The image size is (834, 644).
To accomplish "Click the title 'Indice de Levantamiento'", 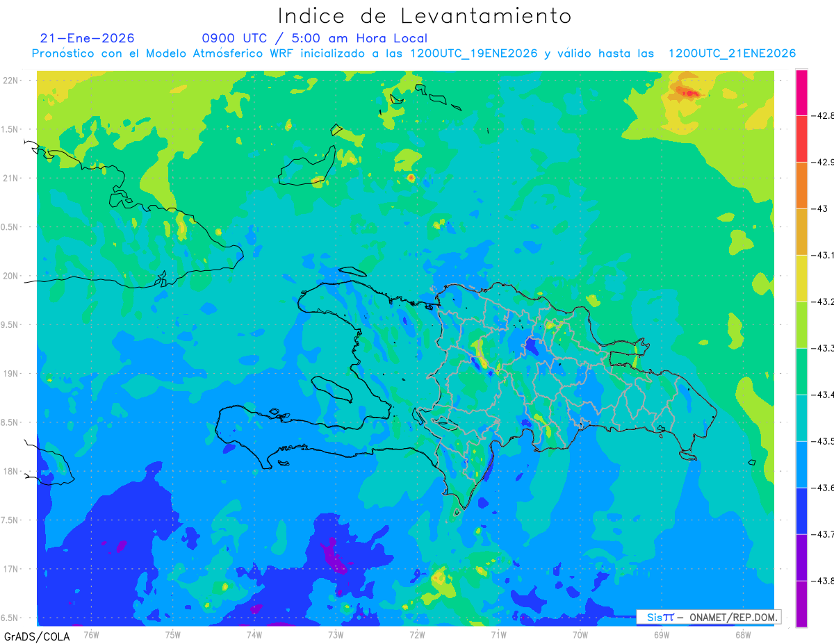I will (424, 15).
